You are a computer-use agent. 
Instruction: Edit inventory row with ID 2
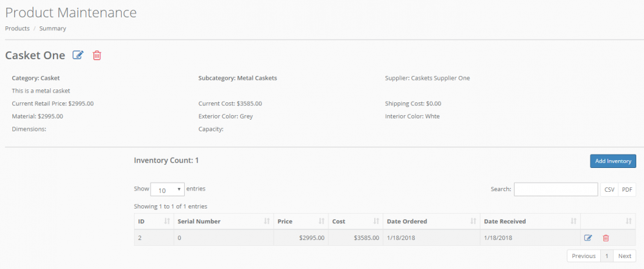[x=588, y=238]
